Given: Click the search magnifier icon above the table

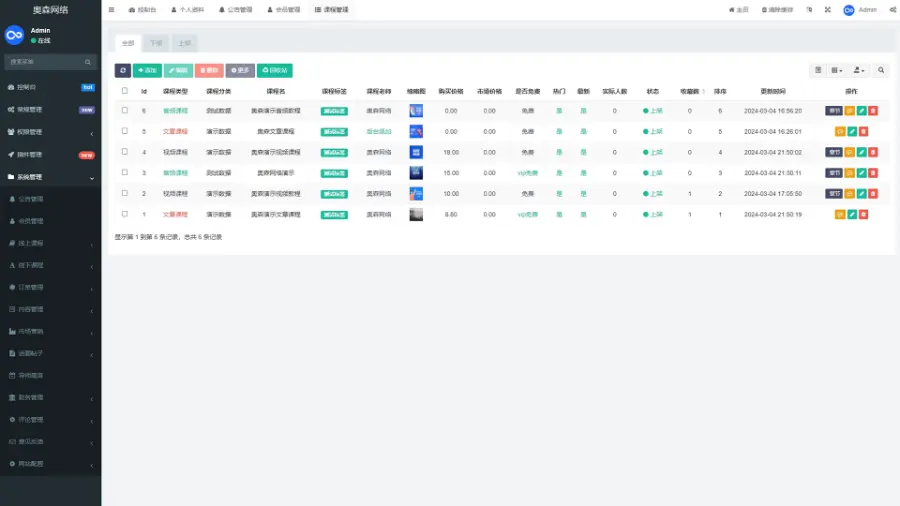Looking at the screenshot, I should click(x=881, y=70).
